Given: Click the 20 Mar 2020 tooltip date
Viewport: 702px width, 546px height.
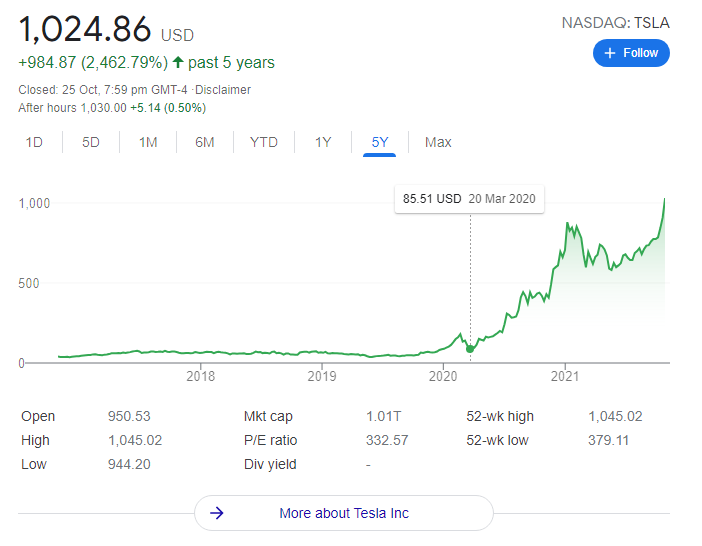Looking at the screenshot, I should click(502, 199).
